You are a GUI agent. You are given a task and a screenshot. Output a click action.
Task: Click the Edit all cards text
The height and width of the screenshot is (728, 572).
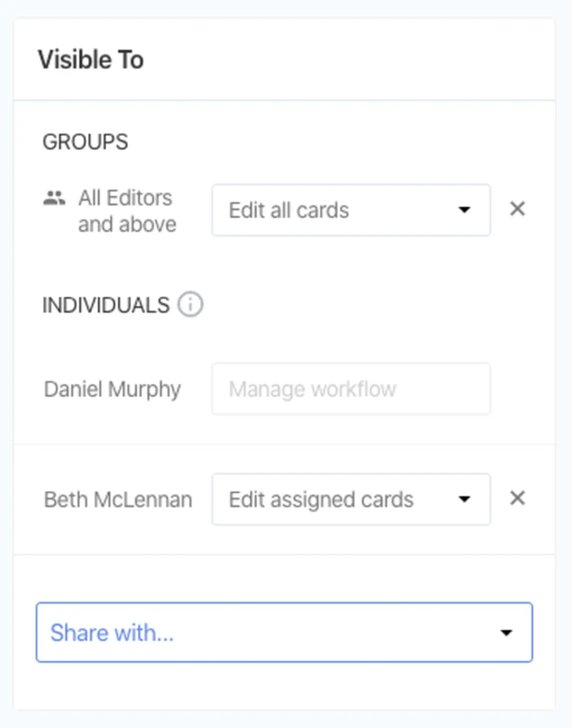click(289, 210)
